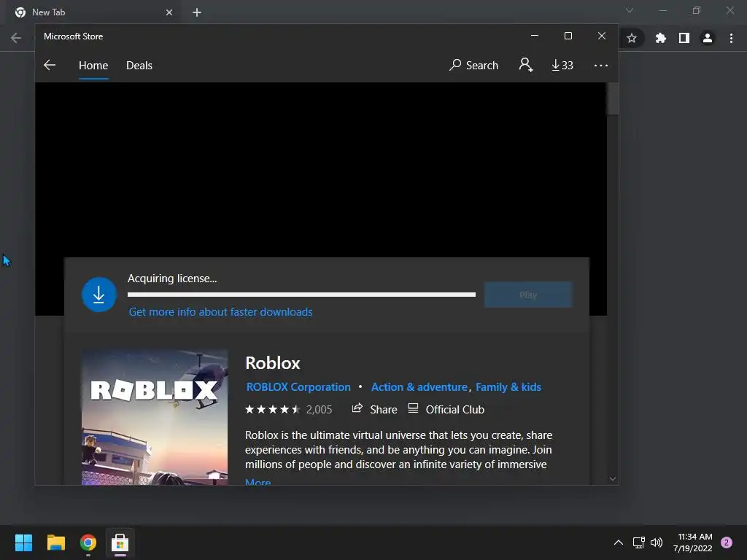Click the 2,005 ratings count

coord(319,410)
